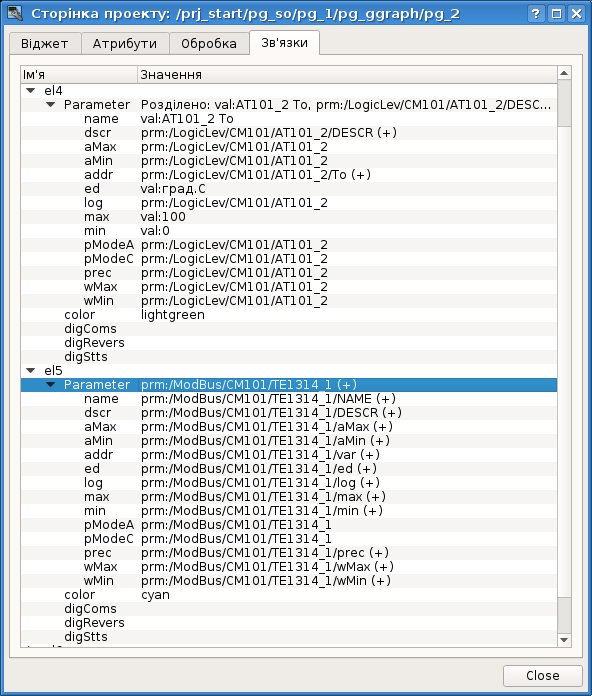Close the dialog with the X icon
This screenshot has width=592, height=696.
click(576, 14)
